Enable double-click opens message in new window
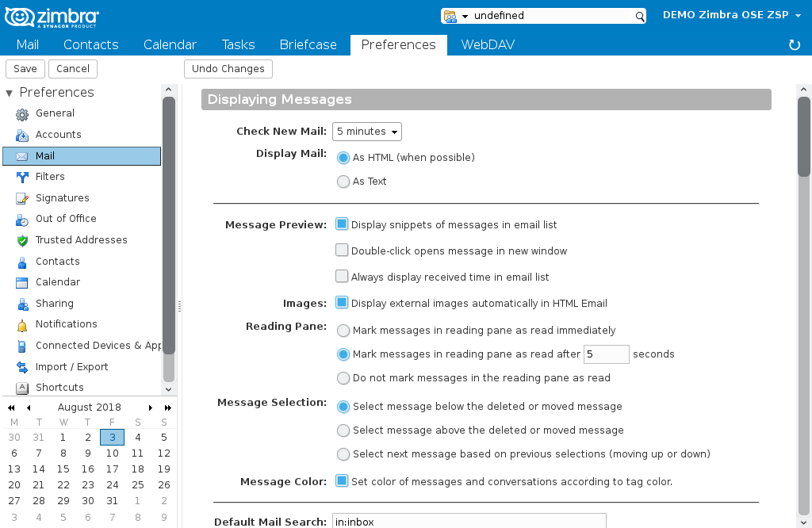The image size is (812, 528). click(342, 250)
